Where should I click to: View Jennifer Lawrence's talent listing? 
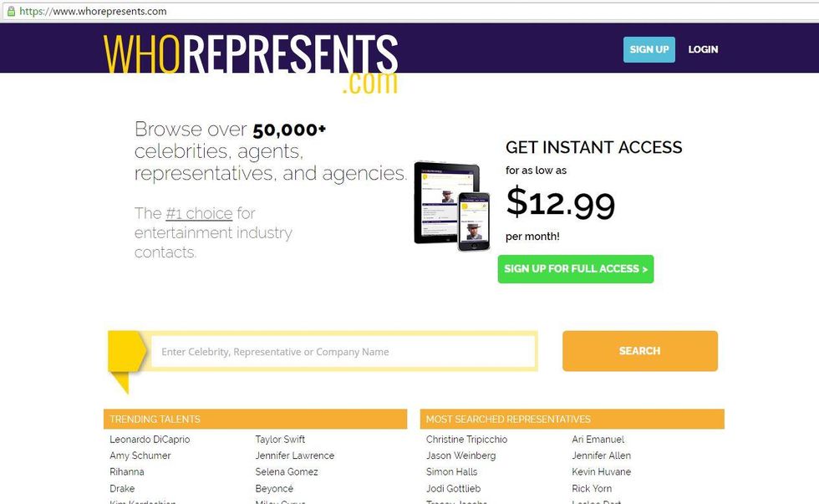(x=294, y=456)
